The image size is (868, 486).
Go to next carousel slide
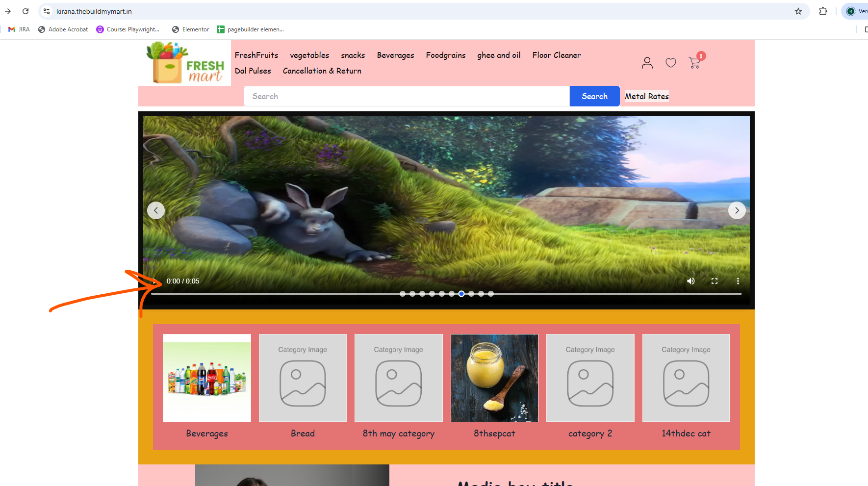737,210
